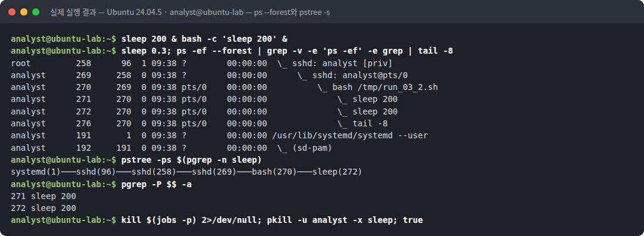This screenshot has height=236, width=644.
Task: Click "sleep(272)" in the pstree output
Action: pyautogui.click(x=337, y=172)
